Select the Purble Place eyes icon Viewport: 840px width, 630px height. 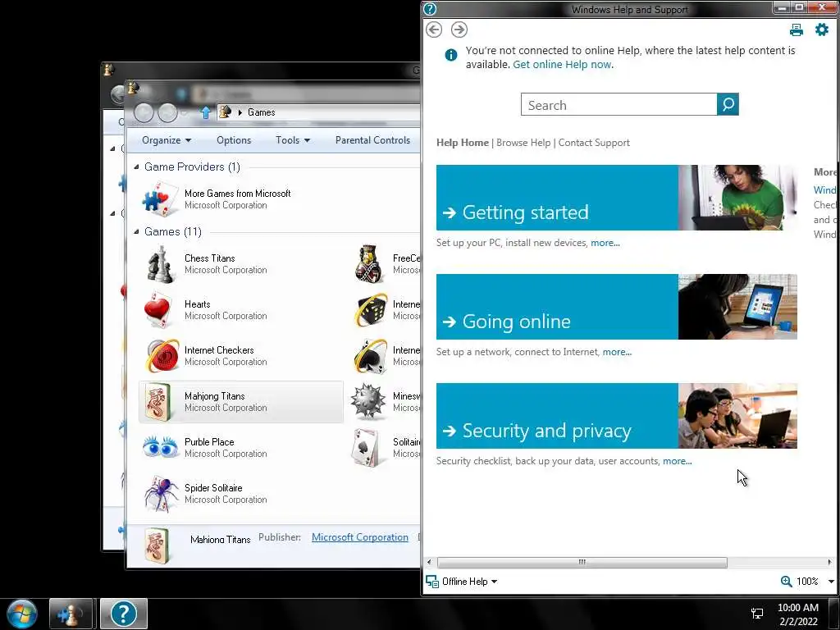[160, 447]
